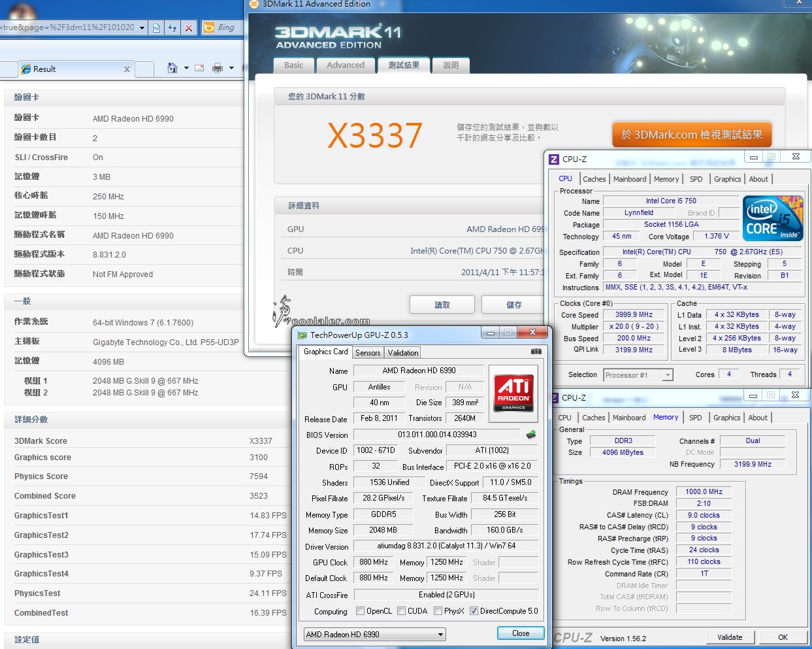The image size is (812, 649).
Task: Enable the CUDA checkbox in GPU-Z
Action: click(x=401, y=611)
